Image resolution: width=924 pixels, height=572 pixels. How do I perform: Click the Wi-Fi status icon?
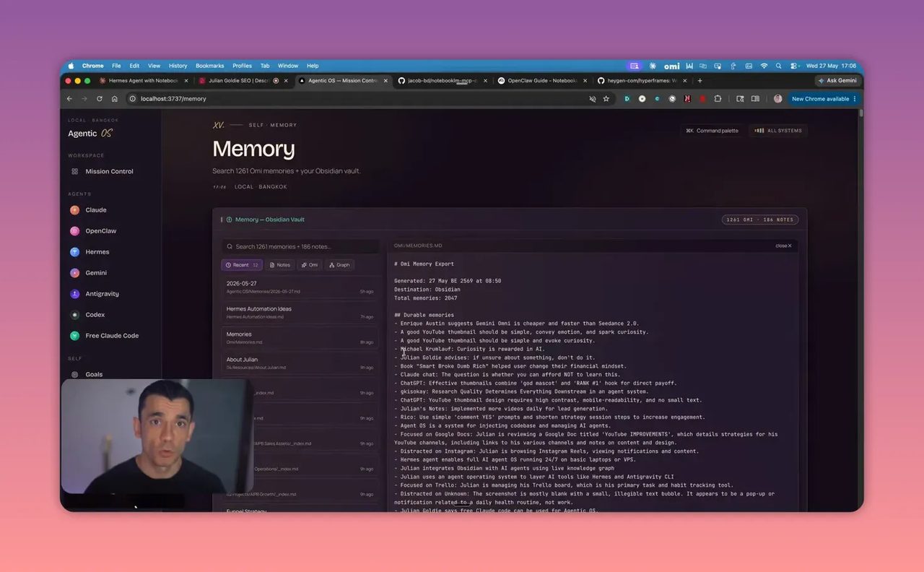click(764, 66)
